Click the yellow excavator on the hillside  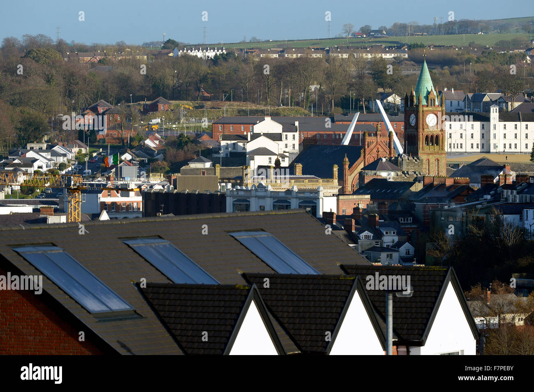click(186, 107)
